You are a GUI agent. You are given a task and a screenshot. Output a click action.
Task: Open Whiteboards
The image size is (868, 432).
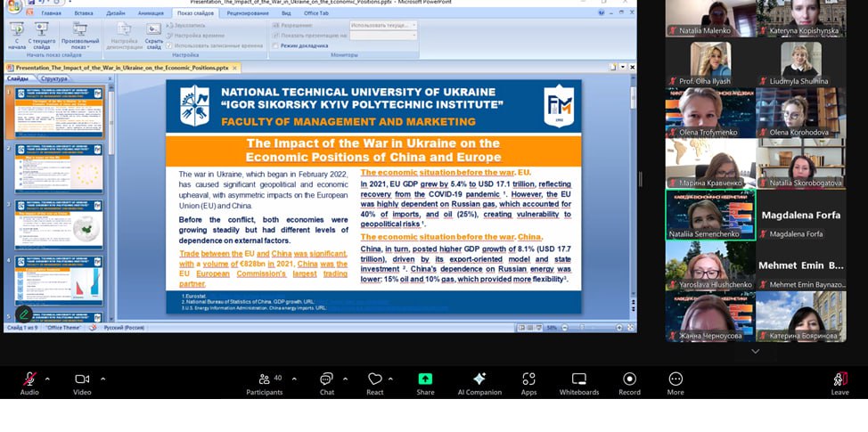point(579,383)
